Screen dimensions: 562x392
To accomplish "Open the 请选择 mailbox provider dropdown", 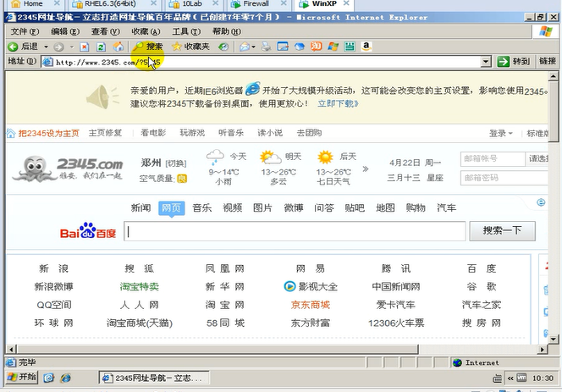I will click(537, 158).
